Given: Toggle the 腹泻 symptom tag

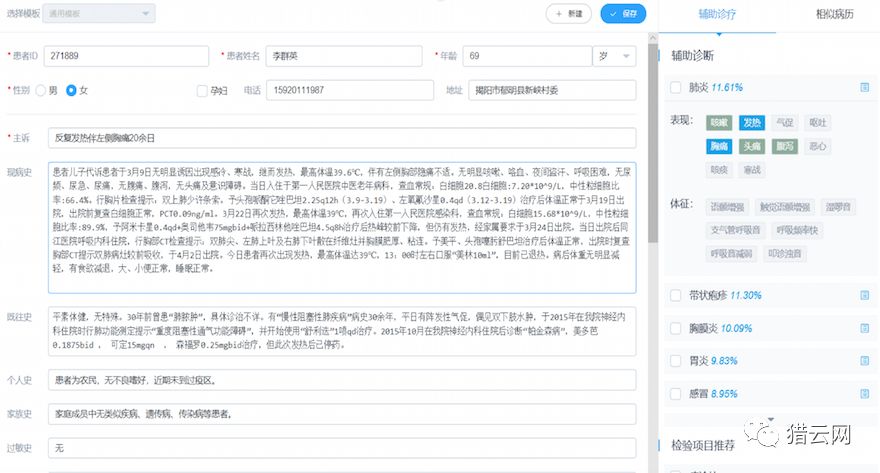Looking at the screenshot, I should tap(785, 146).
